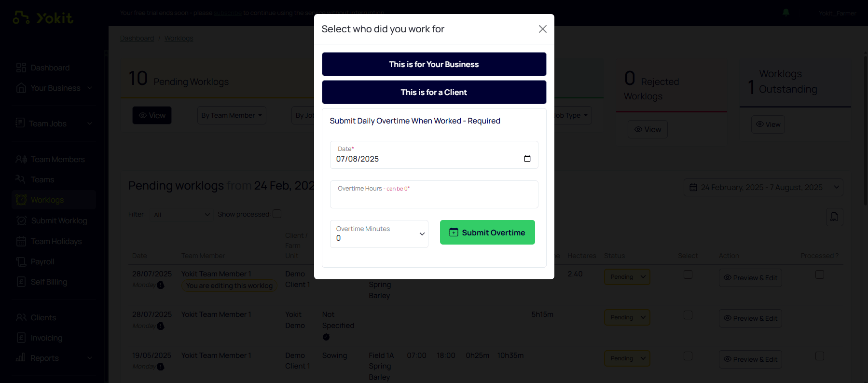Click the Overtime Hours input field

tap(434, 194)
